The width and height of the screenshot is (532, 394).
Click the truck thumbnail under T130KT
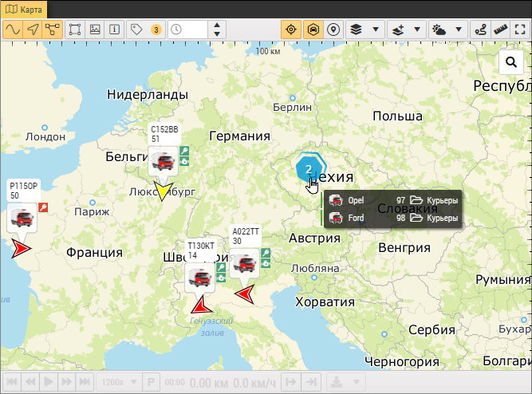pos(200,278)
